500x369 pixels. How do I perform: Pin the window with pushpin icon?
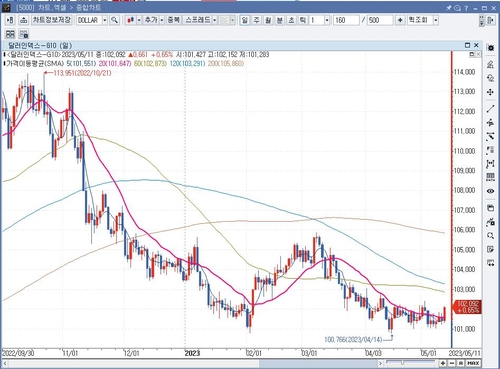coord(449,7)
